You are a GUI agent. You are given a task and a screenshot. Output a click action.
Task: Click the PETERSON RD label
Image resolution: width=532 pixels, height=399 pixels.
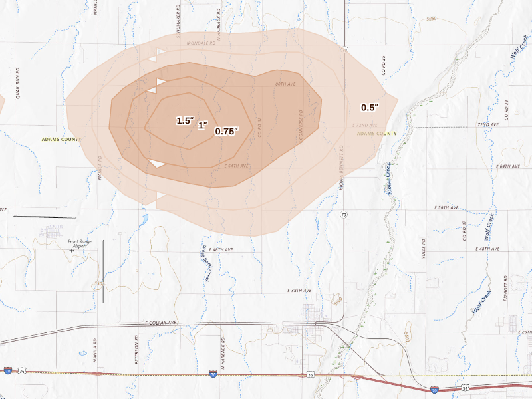137,350
